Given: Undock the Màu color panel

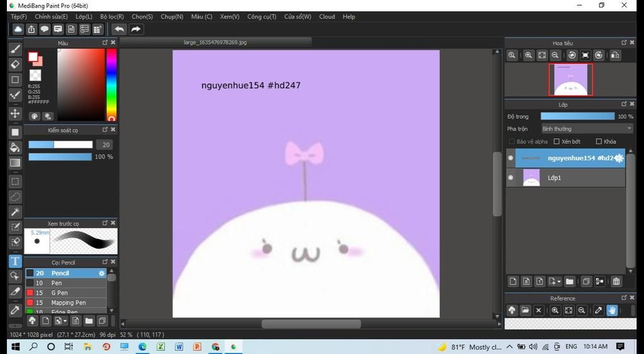Looking at the screenshot, I should [x=105, y=42].
